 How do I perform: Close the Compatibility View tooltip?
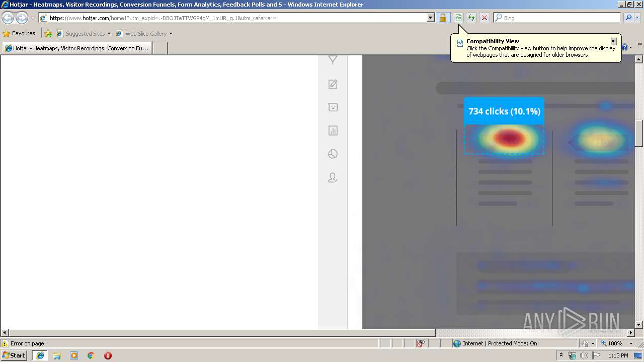(x=613, y=41)
